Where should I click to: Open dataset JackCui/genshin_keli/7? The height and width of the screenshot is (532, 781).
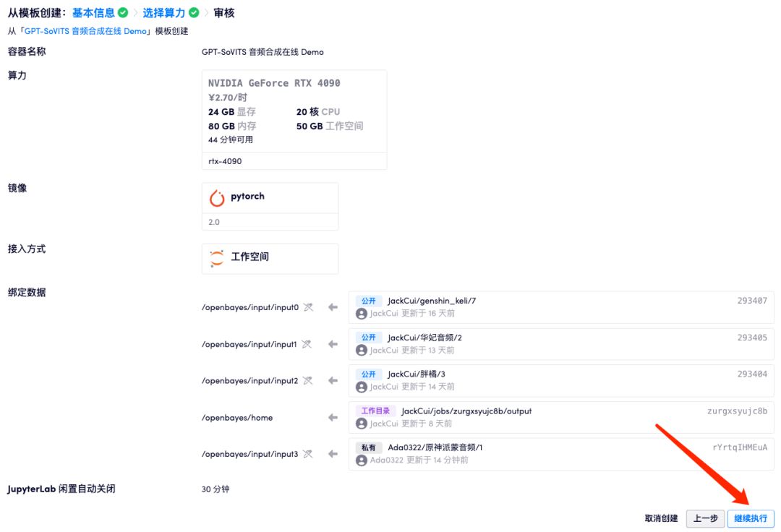432,301
